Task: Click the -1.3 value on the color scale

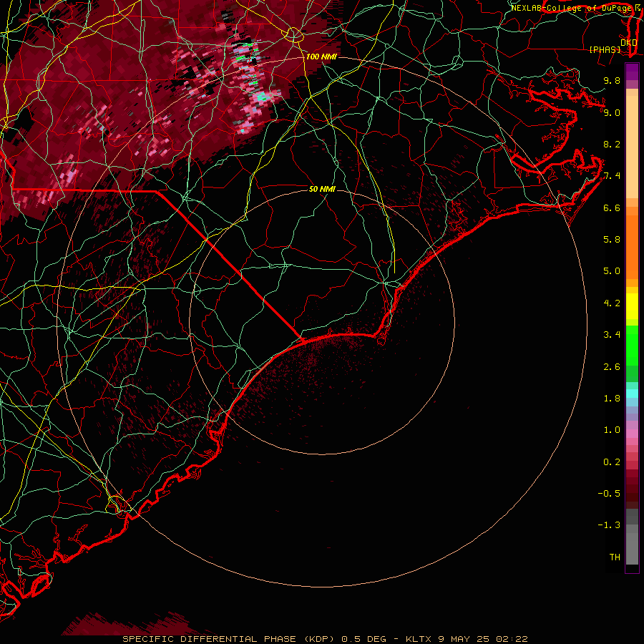Action: click(609, 525)
